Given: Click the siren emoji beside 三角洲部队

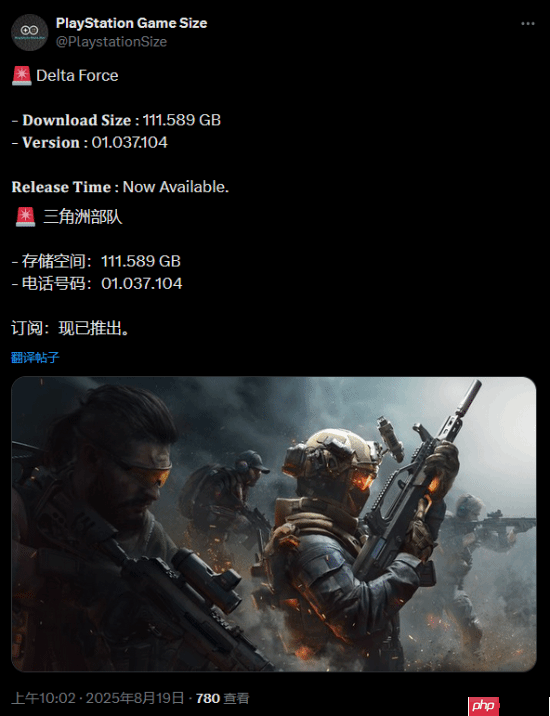Looking at the screenshot, I should [26, 216].
